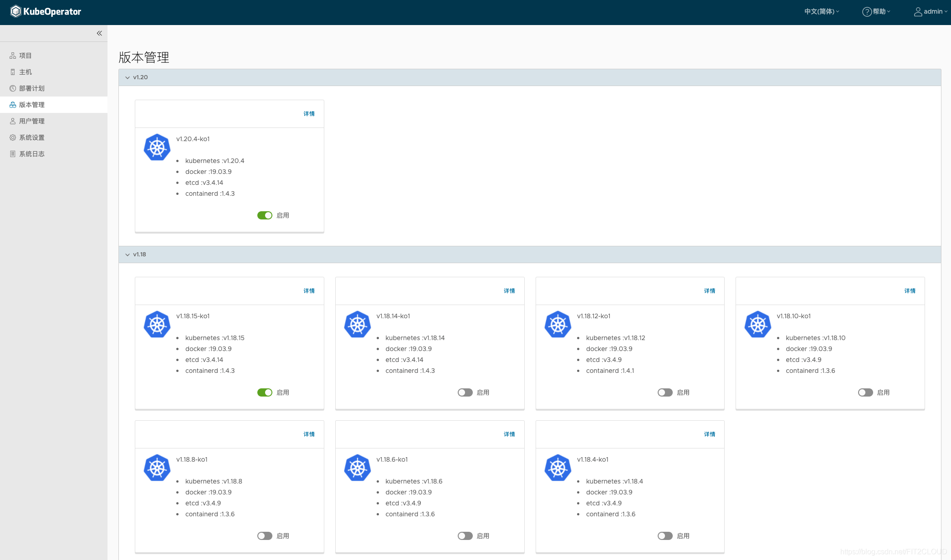Enable the v1.18.8-ko1 version toggle
Image resolution: width=951 pixels, height=560 pixels.
pyautogui.click(x=265, y=536)
